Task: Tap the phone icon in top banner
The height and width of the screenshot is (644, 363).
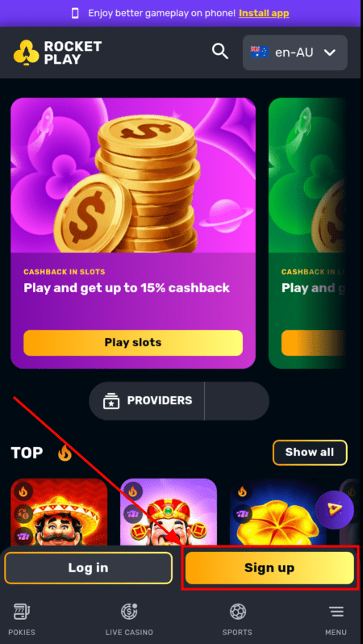Action: 75,13
